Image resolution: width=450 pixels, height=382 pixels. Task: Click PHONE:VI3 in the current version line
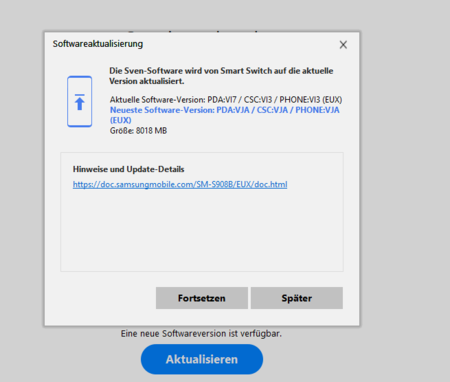coord(300,100)
